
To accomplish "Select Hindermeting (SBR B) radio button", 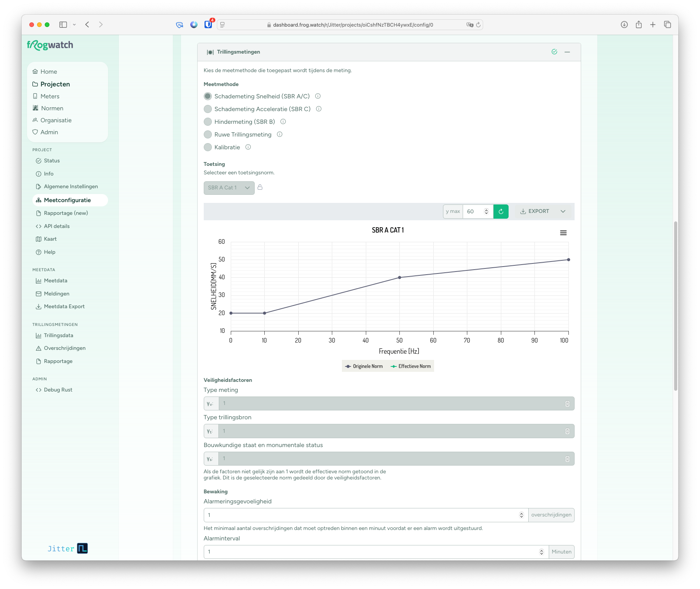I will [208, 122].
